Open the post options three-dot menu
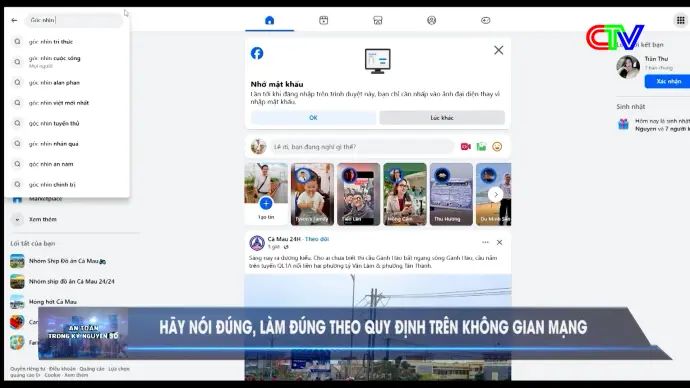Screen dimensions: 690x388 pyautogui.click(x=485, y=242)
